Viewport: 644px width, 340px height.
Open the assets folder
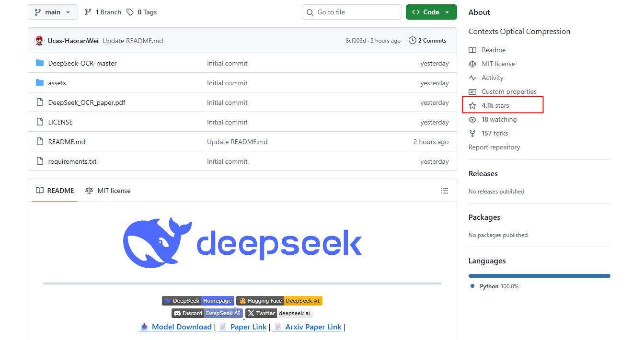click(x=57, y=83)
